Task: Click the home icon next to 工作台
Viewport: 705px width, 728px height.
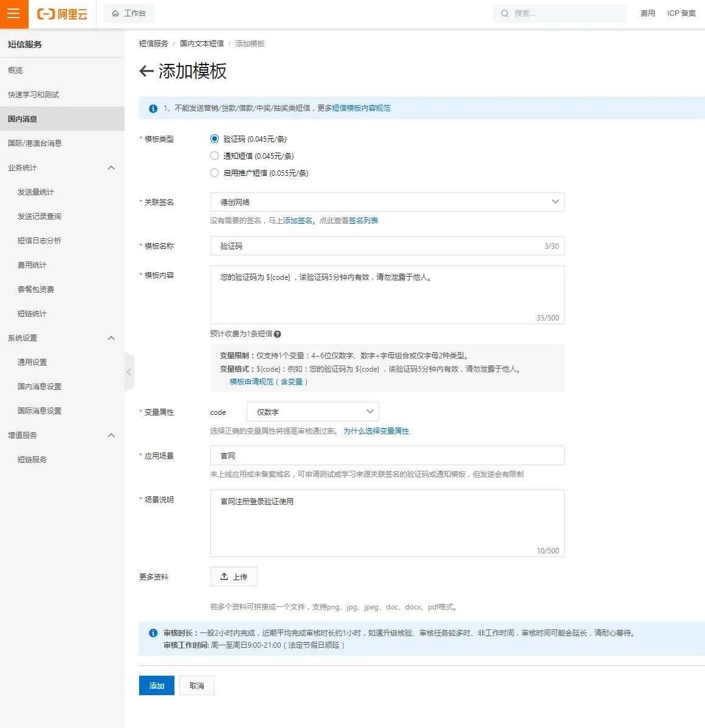Action: coord(115,13)
